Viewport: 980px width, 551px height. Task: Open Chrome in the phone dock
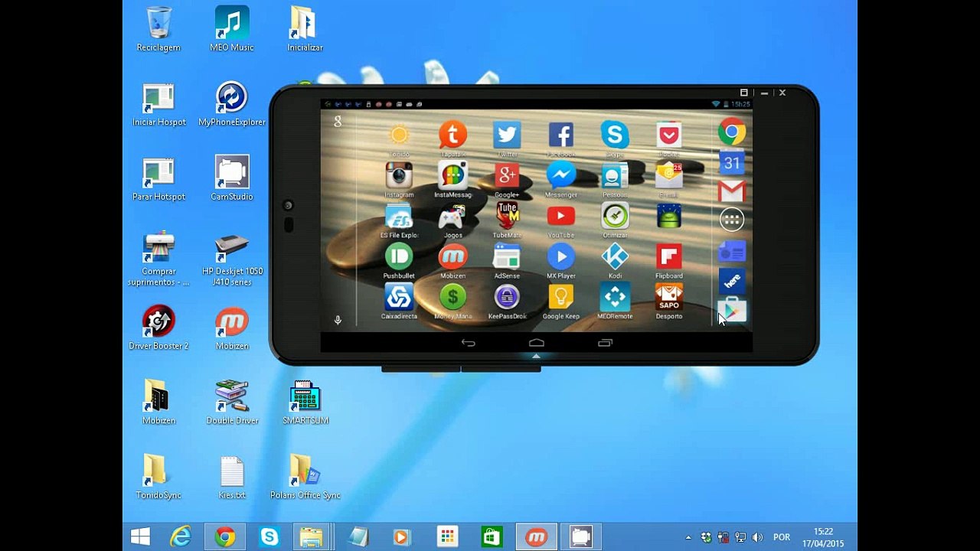(x=732, y=132)
